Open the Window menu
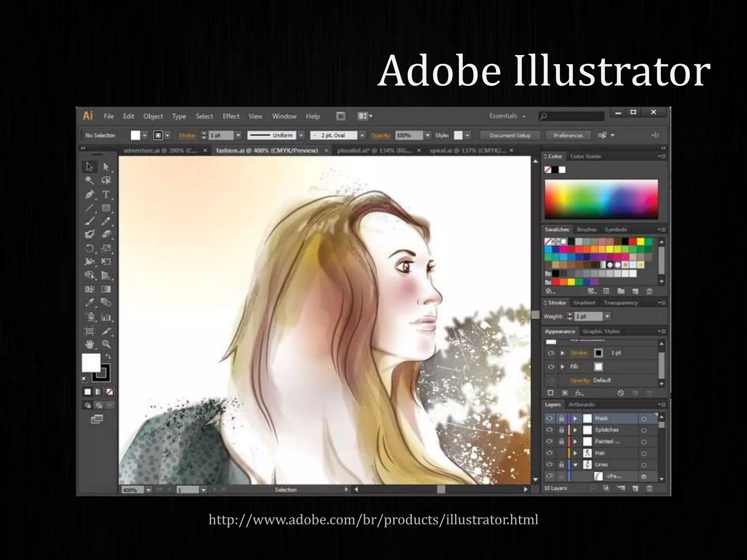The image size is (747, 560). [284, 116]
